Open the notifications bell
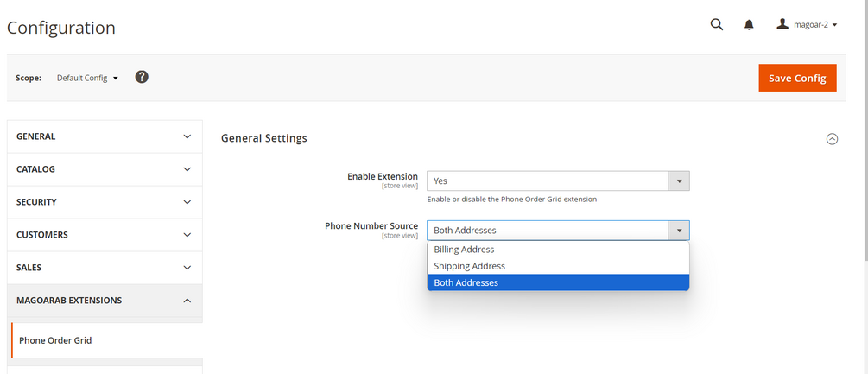 coord(749,25)
